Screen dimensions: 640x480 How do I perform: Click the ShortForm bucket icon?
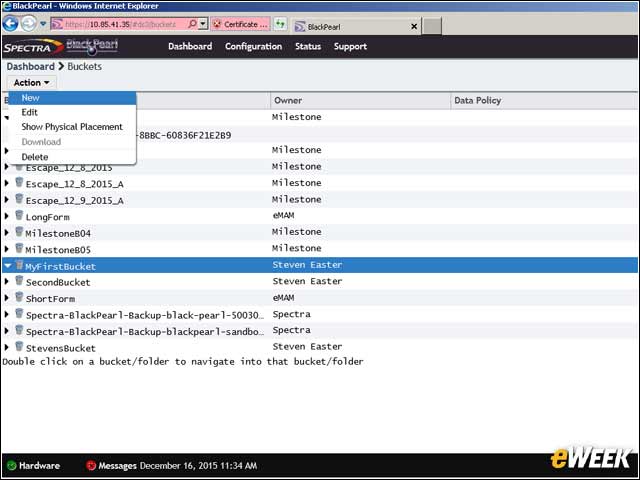tap(19, 297)
